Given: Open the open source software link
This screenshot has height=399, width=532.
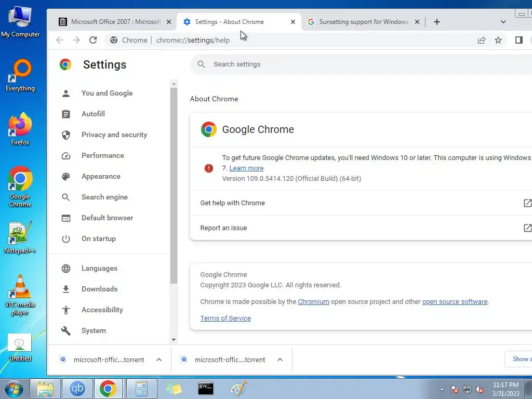Looking at the screenshot, I should point(455,302).
